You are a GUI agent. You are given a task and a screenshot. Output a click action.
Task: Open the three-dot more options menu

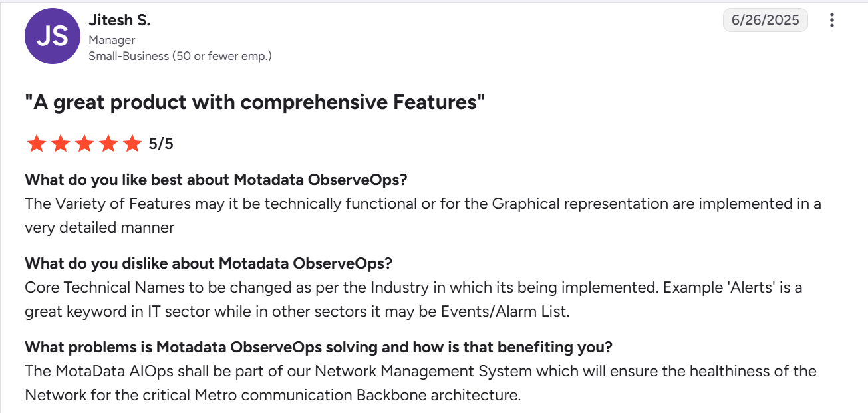tap(831, 20)
